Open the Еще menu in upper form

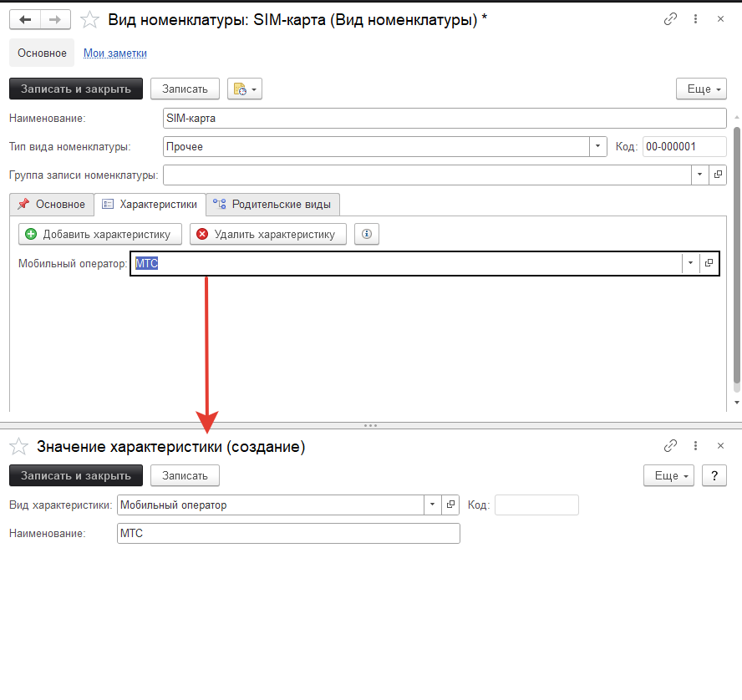coord(699,89)
